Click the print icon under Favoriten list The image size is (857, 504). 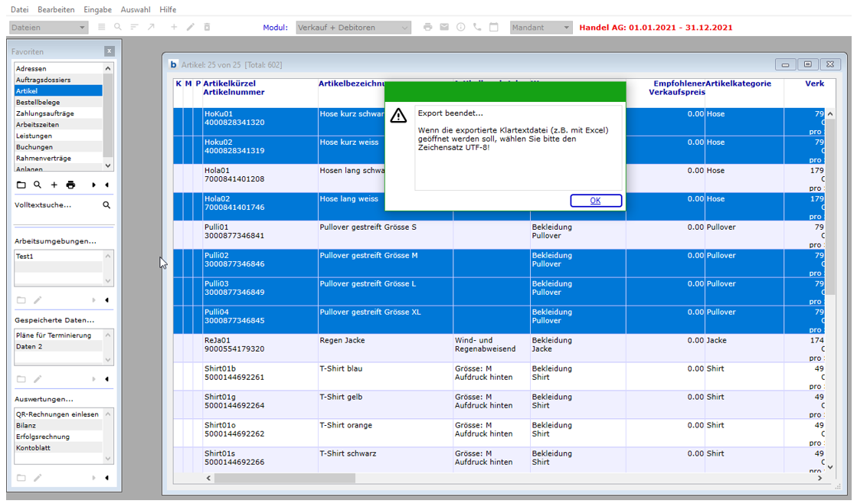(x=70, y=185)
